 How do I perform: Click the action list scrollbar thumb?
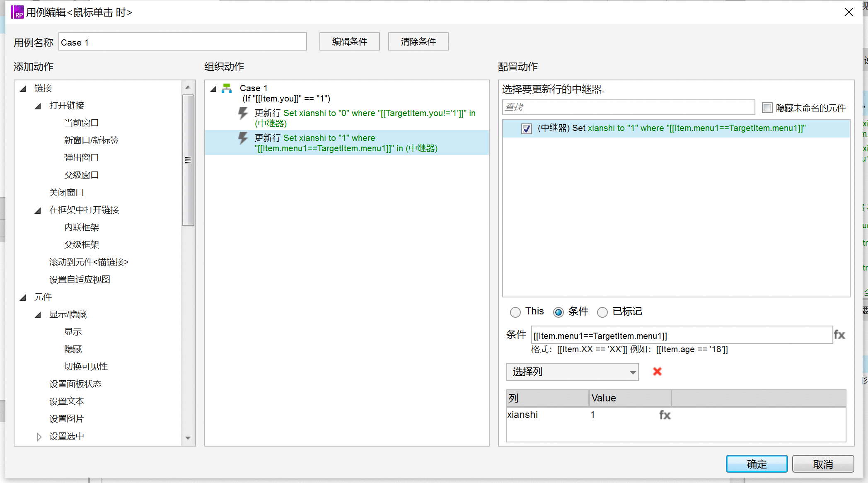click(x=188, y=160)
